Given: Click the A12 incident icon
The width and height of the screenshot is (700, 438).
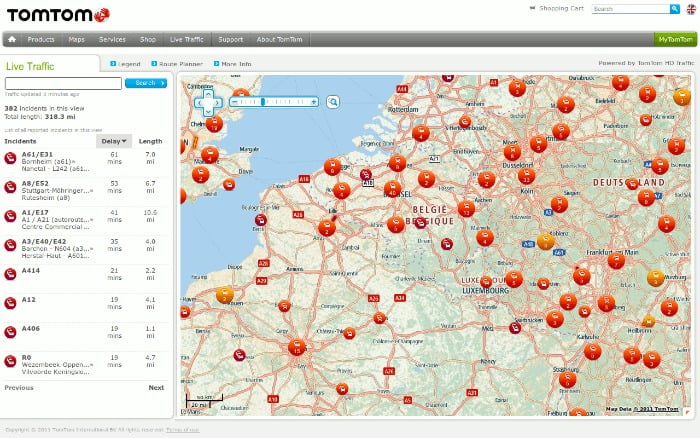Looking at the screenshot, I should [x=10, y=303].
